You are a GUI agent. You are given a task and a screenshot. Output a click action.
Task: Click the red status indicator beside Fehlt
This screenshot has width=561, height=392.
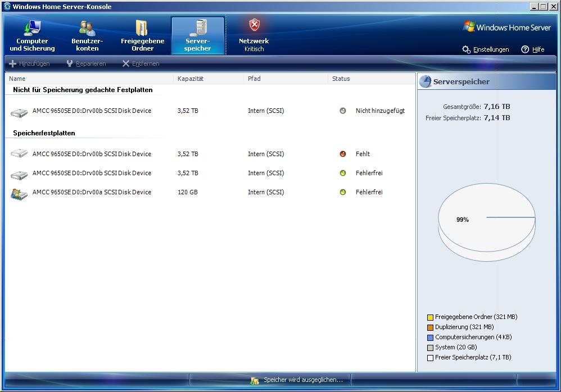coord(343,154)
